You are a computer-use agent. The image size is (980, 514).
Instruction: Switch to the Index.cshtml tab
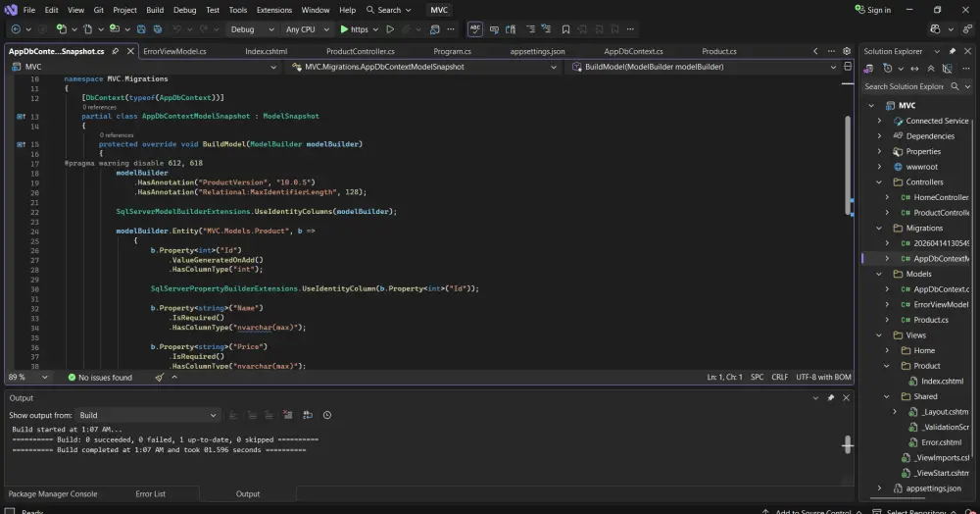[x=267, y=51]
